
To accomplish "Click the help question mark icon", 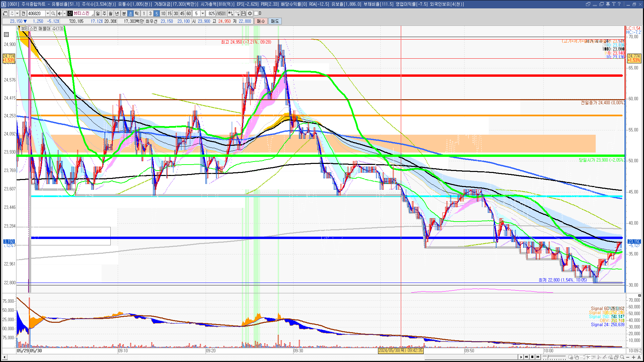I will pos(619,4).
